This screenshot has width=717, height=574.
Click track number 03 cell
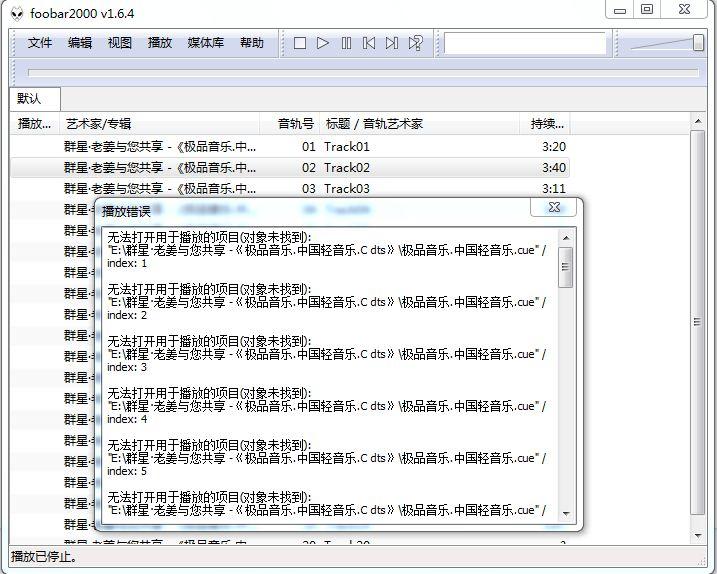click(x=309, y=189)
